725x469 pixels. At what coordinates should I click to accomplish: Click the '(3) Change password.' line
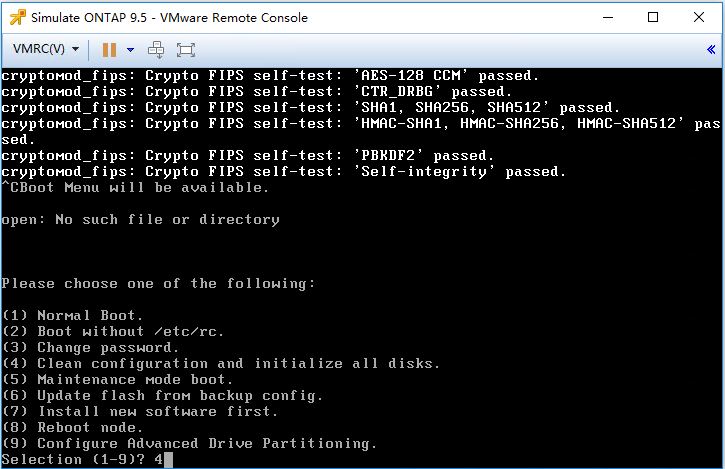pos(90,347)
